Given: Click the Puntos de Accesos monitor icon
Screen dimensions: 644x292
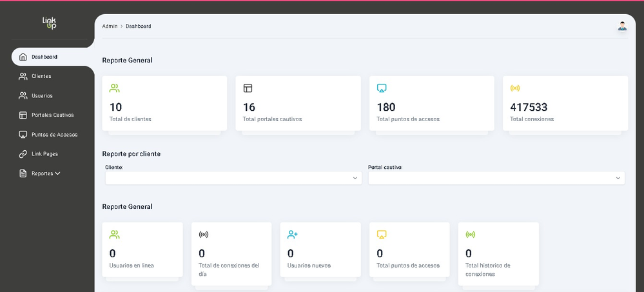Looking at the screenshot, I should 23,135.
